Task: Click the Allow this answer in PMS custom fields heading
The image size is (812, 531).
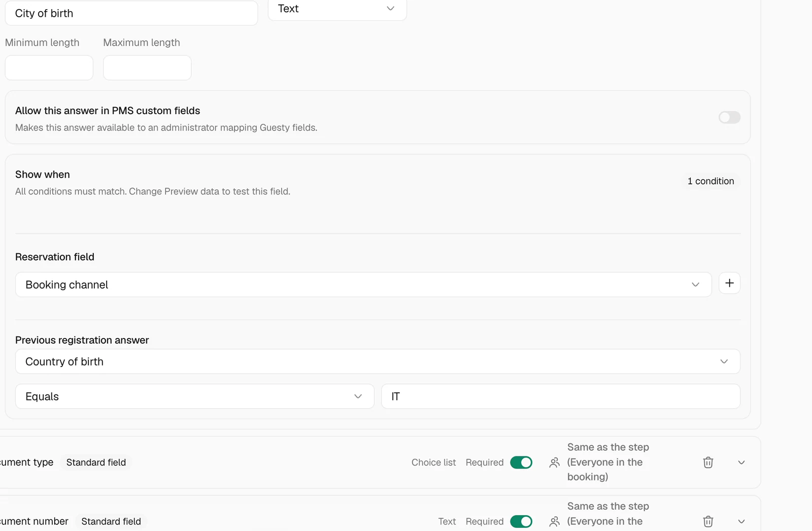Action: 108,111
